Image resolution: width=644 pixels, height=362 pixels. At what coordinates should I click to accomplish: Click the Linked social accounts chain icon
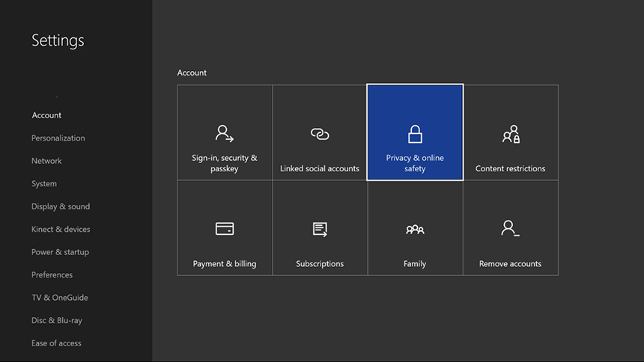point(320,134)
